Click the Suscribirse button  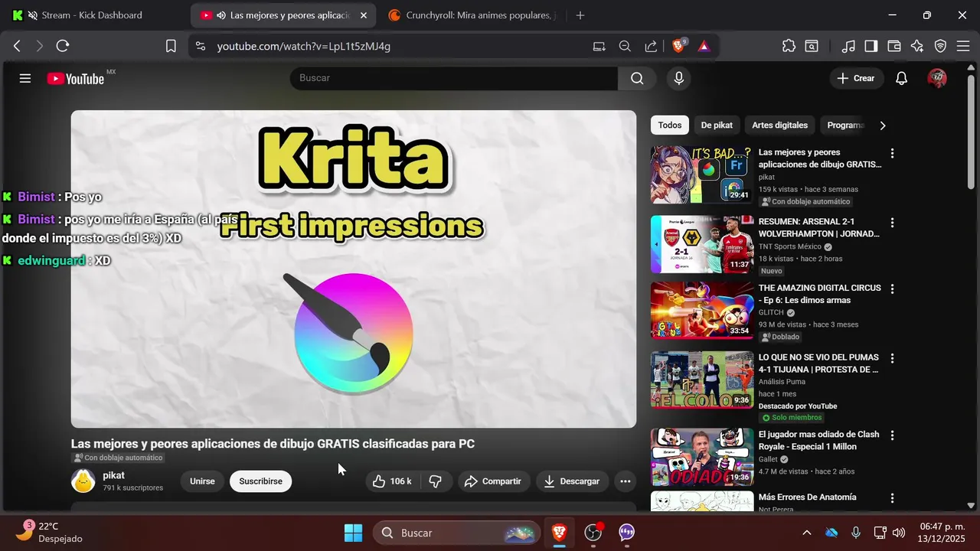click(260, 481)
